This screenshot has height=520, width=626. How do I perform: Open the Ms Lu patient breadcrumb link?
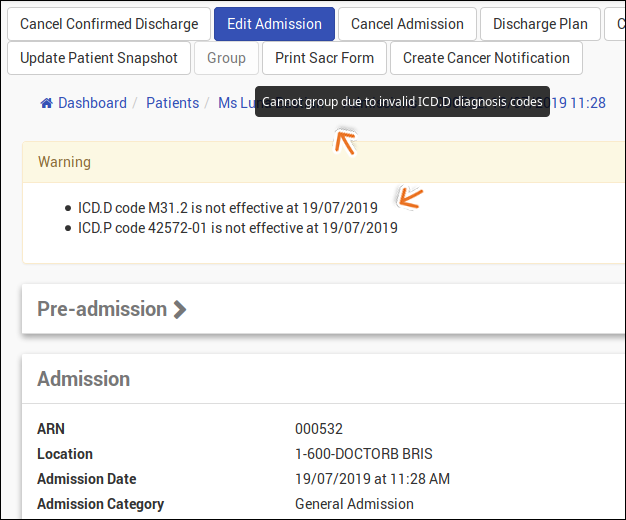(235, 103)
